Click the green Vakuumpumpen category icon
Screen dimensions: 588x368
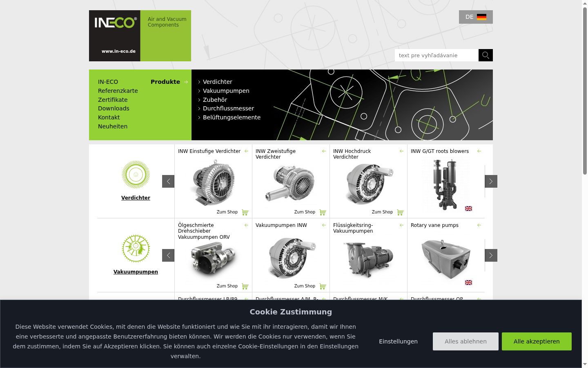(x=136, y=249)
